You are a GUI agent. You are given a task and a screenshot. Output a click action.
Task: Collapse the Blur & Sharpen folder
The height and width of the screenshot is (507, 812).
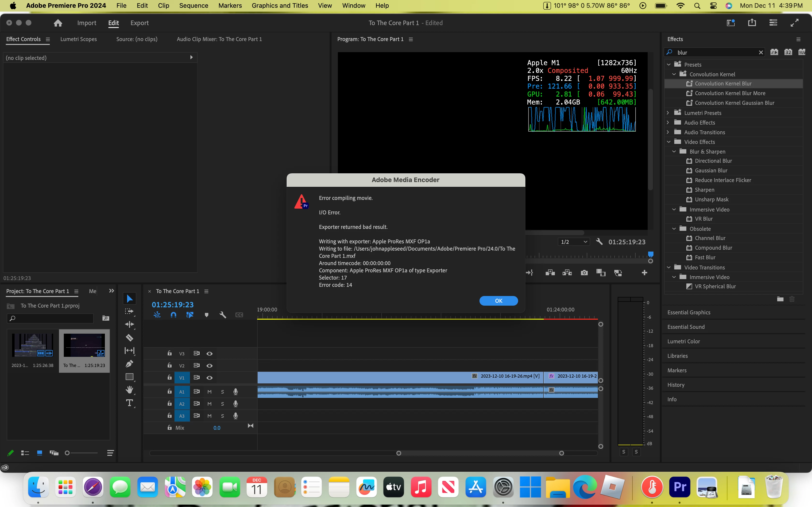click(x=674, y=152)
